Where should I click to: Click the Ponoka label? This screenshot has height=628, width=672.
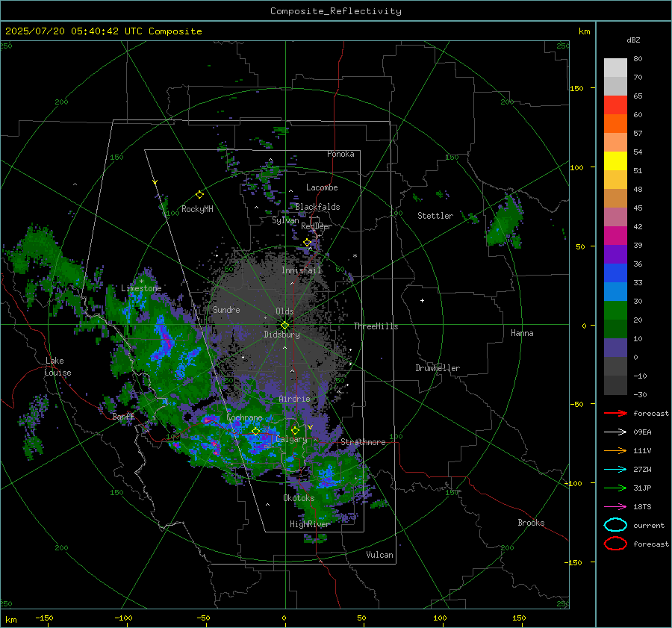coord(340,154)
